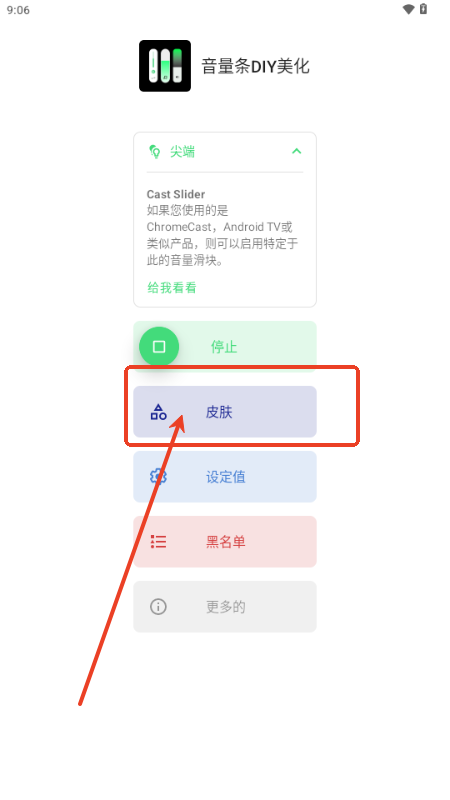Open the 黑名单 blacklist menu
Image resolution: width=450 pixels, height=800 pixels.
click(x=225, y=541)
